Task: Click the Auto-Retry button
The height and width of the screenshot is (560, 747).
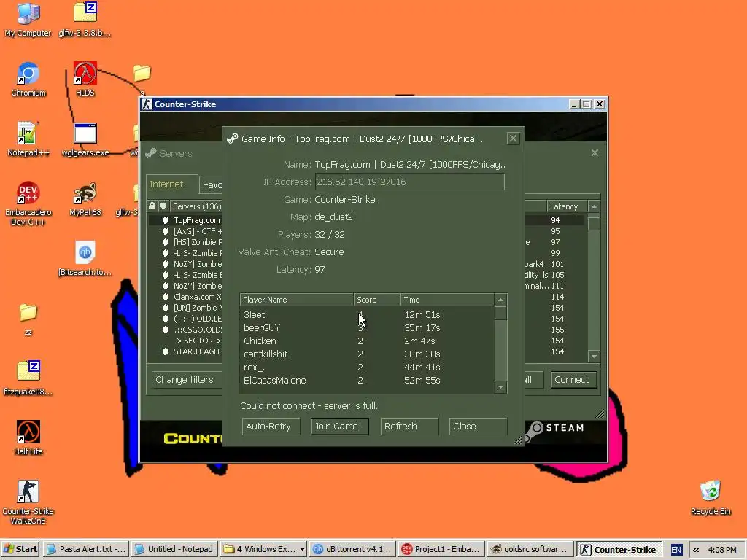Action: point(271,426)
